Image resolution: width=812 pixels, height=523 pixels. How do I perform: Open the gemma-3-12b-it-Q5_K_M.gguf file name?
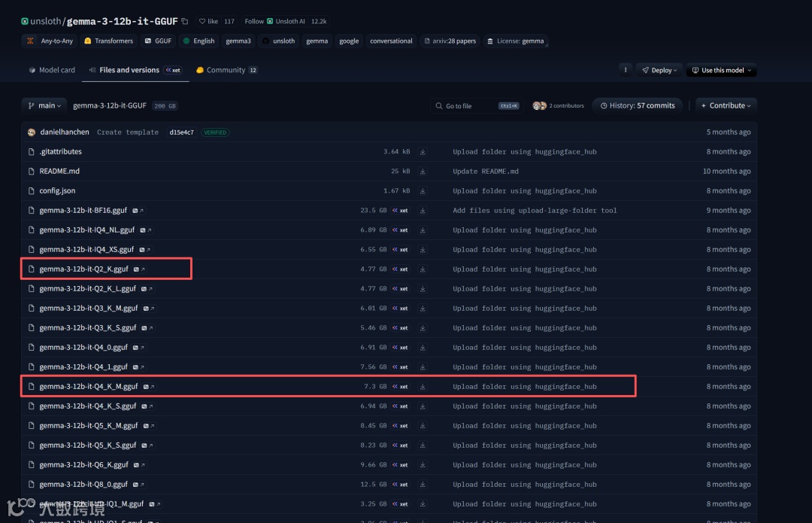coord(89,426)
